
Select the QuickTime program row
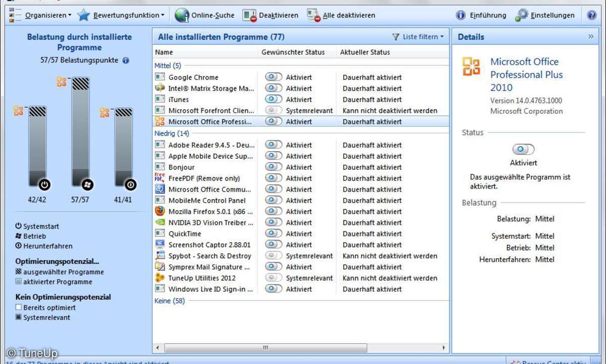[301, 234]
